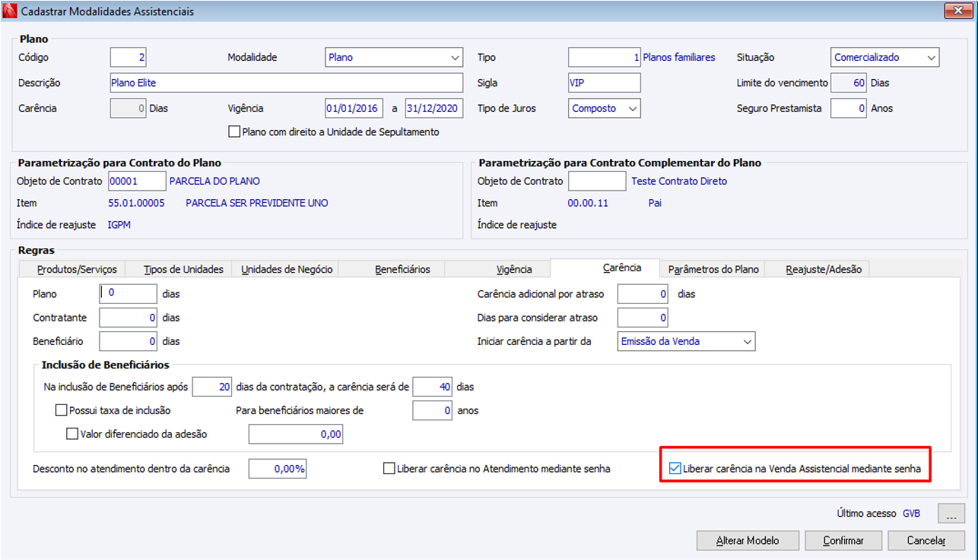Check the Possui taxa de inclusão box
This screenshot has height=560, width=978.
62,410
